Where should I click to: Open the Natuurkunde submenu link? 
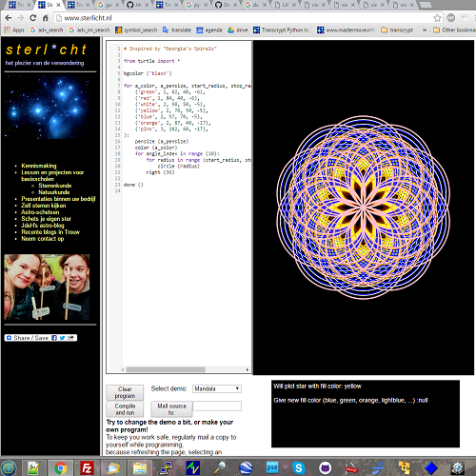click(x=54, y=192)
